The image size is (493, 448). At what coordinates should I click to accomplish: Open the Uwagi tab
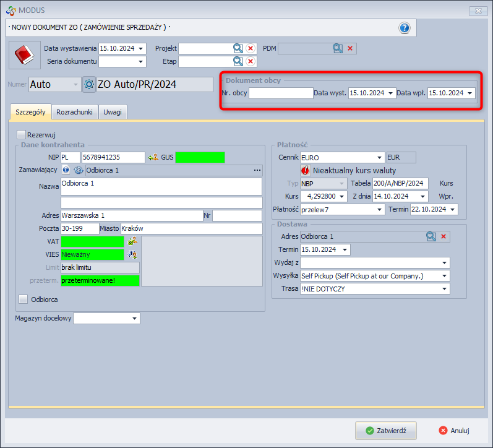tap(113, 111)
